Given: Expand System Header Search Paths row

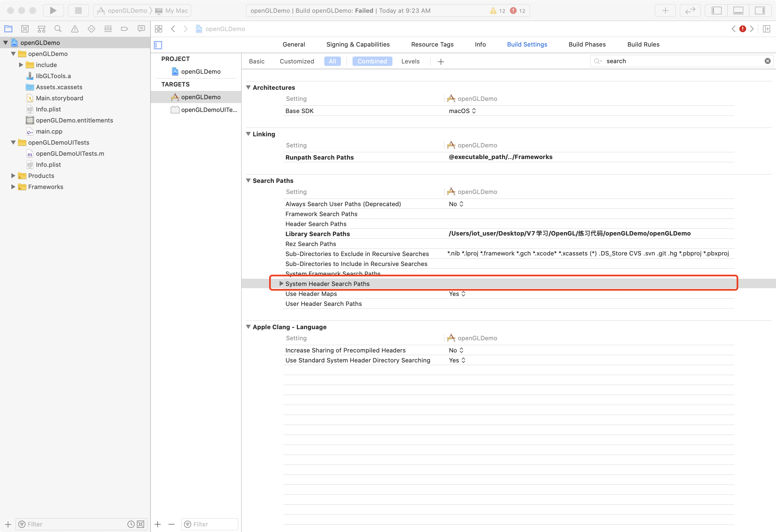Looking at the screenshot, I should 281,284.
